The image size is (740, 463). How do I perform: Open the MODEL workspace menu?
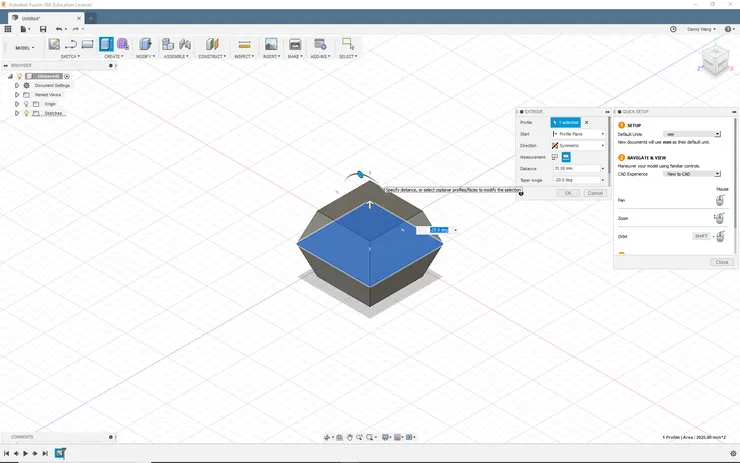pyautogui.click(x=24, y=47)
